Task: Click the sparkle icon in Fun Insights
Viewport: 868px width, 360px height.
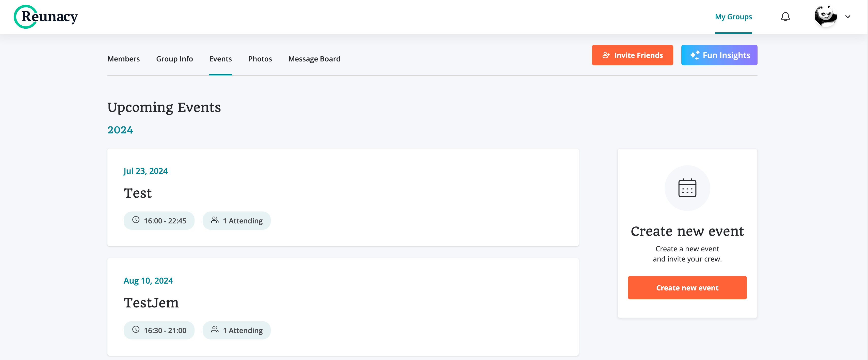Action: (695, 55)
